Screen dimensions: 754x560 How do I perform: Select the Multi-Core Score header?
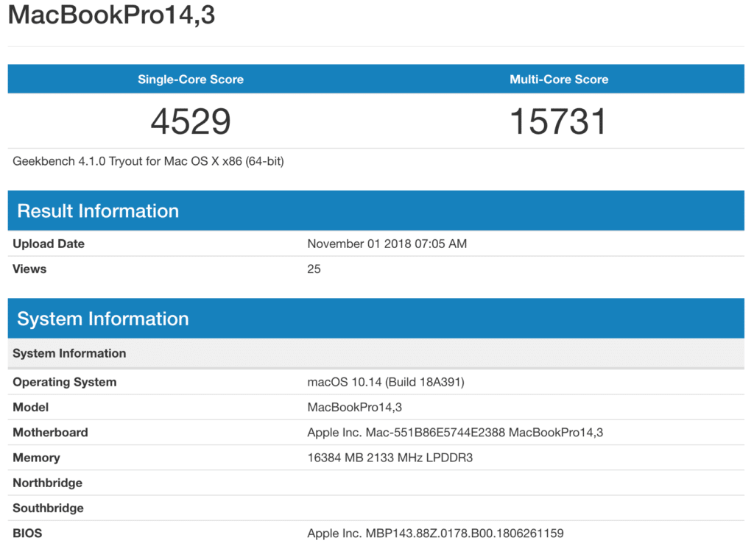[559, 79]
